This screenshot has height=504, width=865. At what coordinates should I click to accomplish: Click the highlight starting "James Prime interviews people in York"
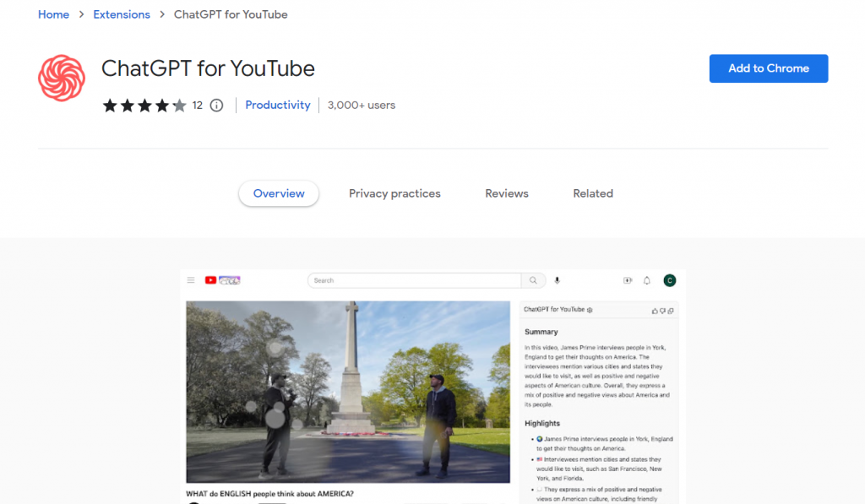(605, 444)
